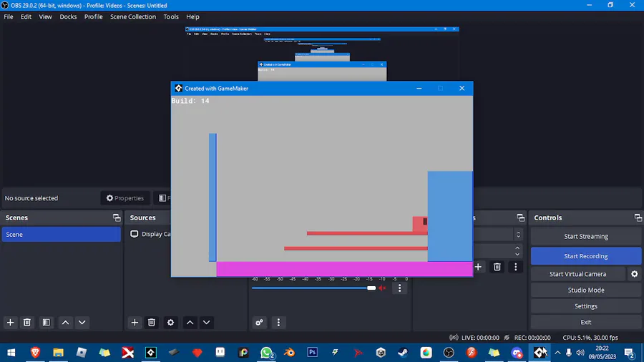Click the REC: 00:00:00 status text
This screenshot has height=362, width=644.
pos(532,338)
